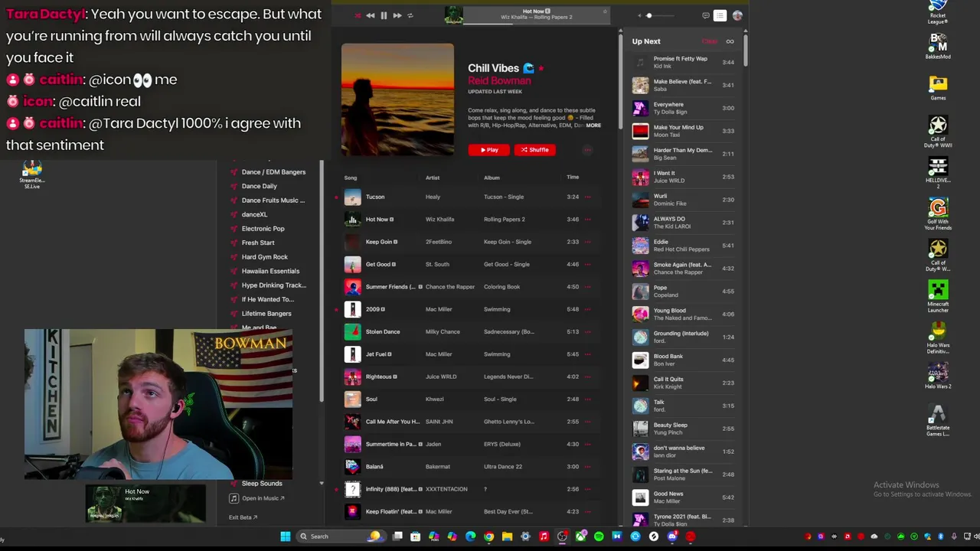Clear the Up Next queue
This screenshot has width=980, height=551.
[x=710, y=41]
